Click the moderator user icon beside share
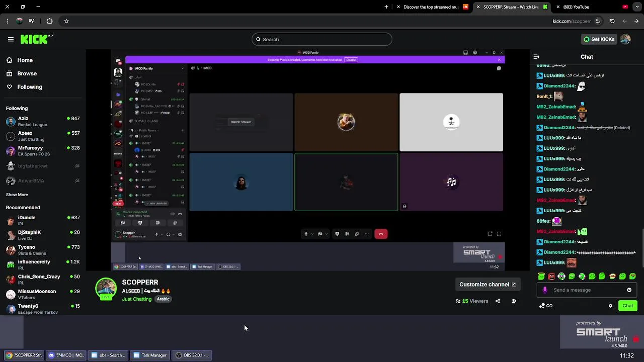 pos(514,301)
